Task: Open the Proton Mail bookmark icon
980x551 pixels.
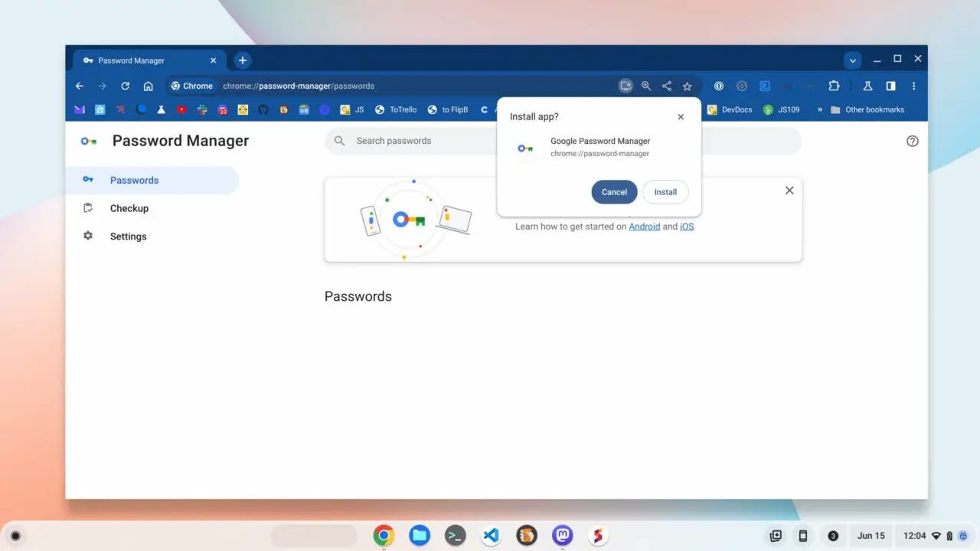Action: (80, 109)
